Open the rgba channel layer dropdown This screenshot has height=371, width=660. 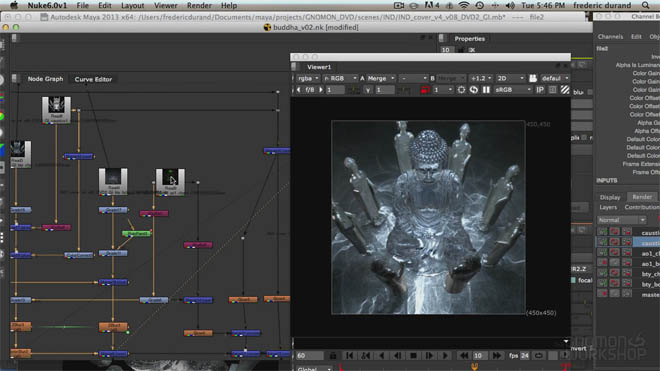308,78
